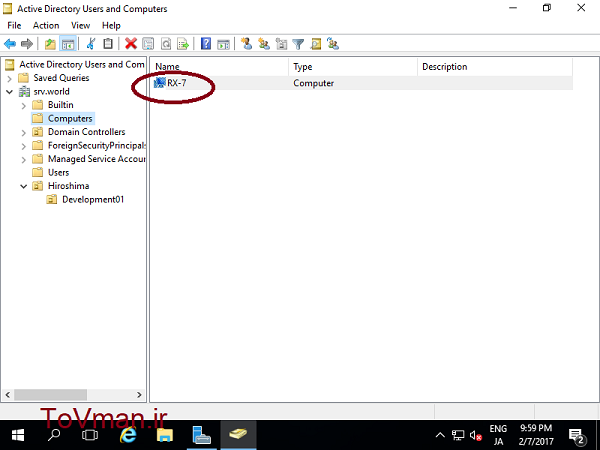Expand the Builtin container
Screen dimensions: 600x450
24,106
